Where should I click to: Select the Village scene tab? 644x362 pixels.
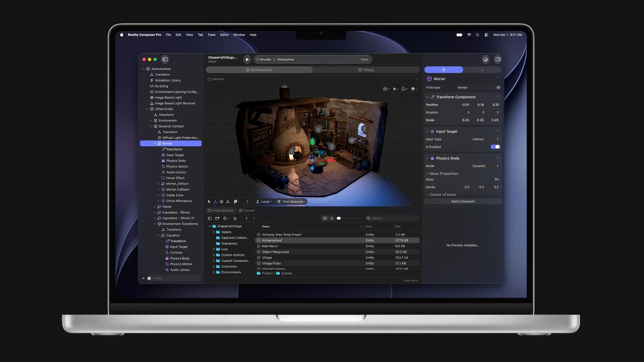pos(366,70)
